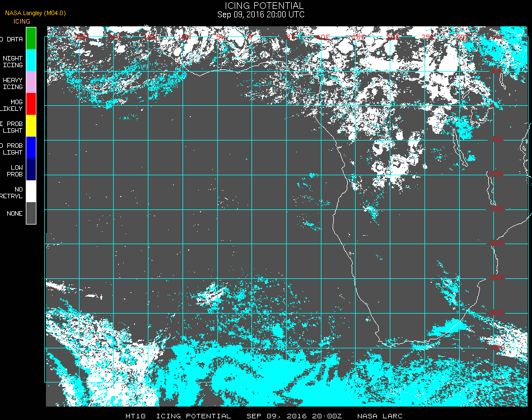Click the 'Sep 09, 2016 20:00 UTC' date line
This screenshot has height=420, width=532.
(260, 15)
